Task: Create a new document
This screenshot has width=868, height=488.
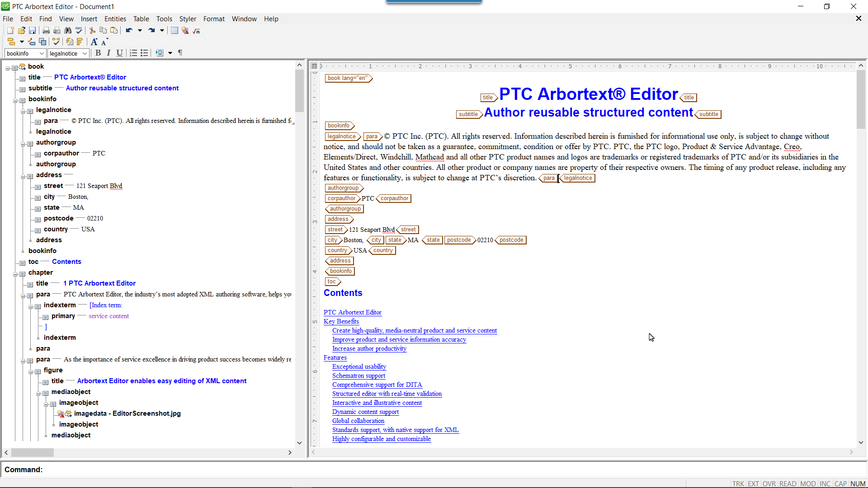Action: (10, 30)
